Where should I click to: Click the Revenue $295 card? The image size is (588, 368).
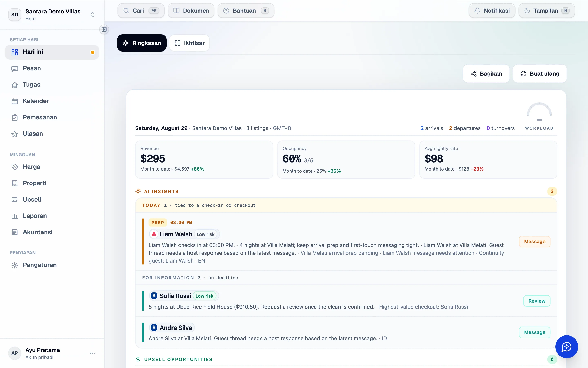pyautogui.click(x=204, y=160)
